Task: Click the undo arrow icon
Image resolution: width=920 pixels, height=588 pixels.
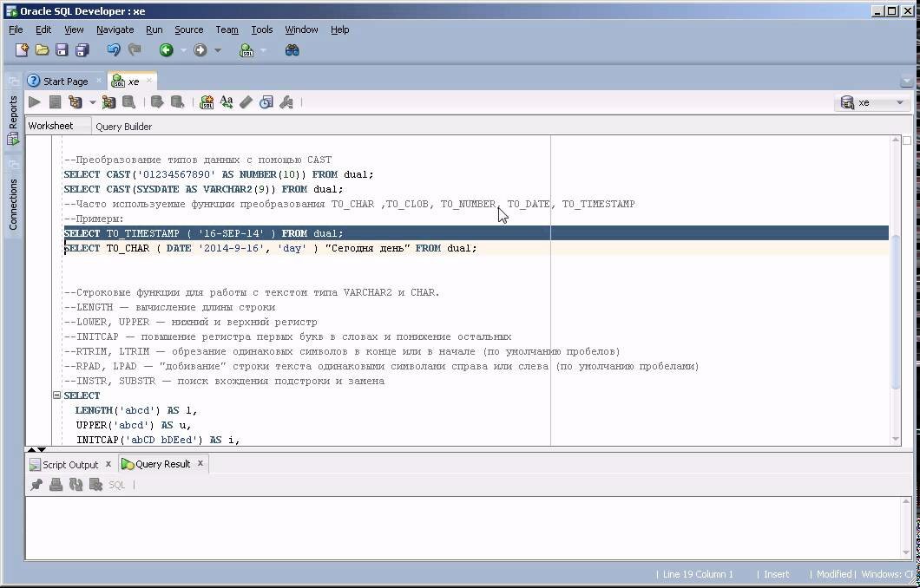Action: [113, 50]
